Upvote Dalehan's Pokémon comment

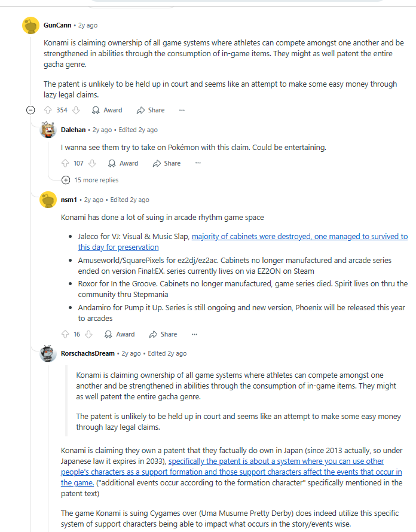point(65,163)
